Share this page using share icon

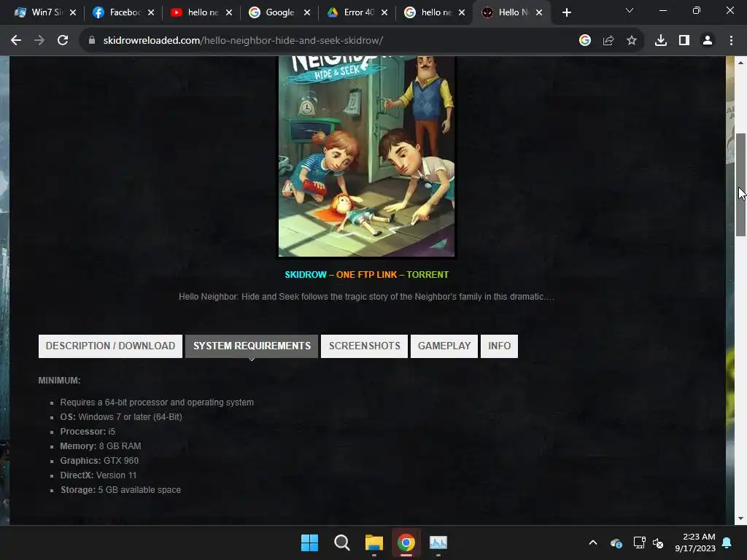pyautogui.click(x=608, y=41)
